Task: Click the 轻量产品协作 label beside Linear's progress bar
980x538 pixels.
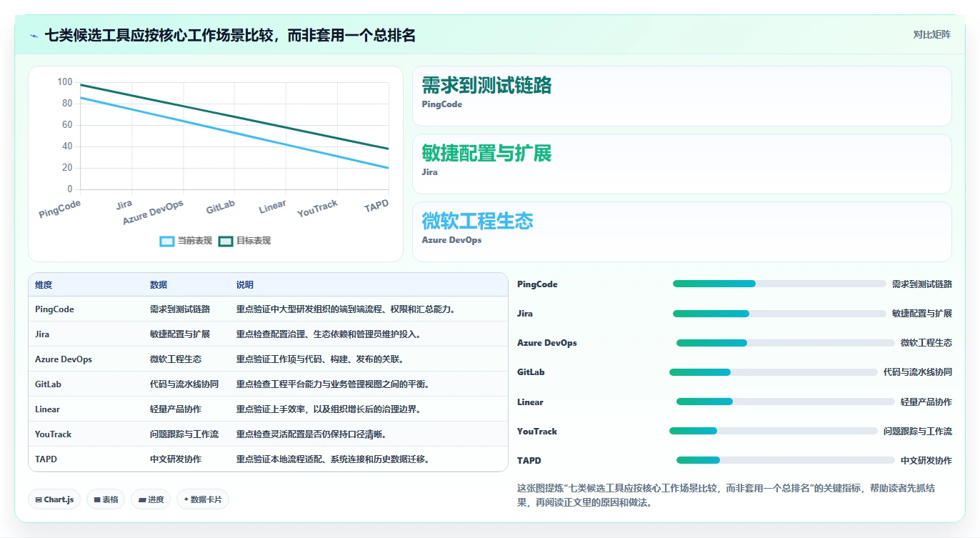Action: coord(926,402)
